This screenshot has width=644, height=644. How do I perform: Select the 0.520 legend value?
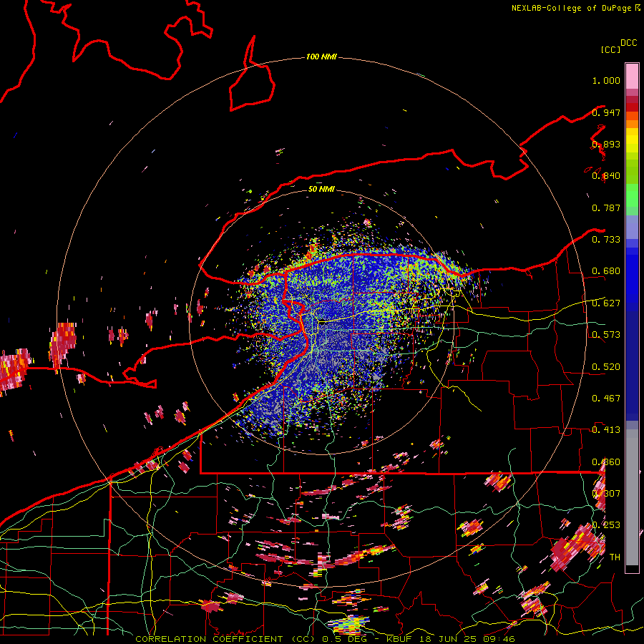tap(606, 367)
